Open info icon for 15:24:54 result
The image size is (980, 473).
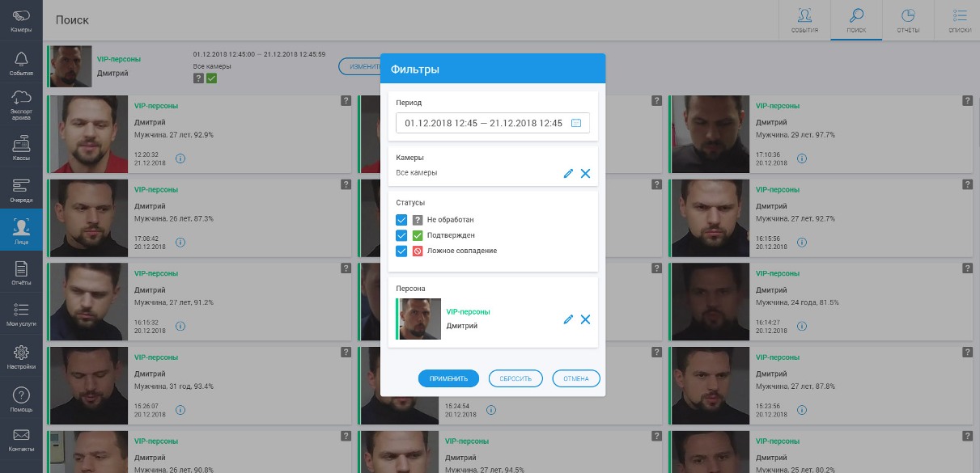[x=490, y=410]
